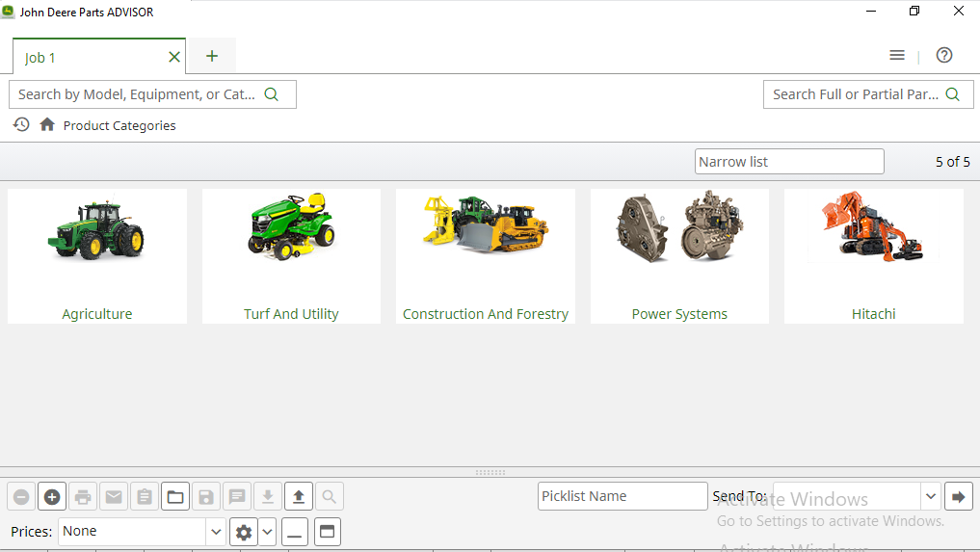Click the upload arrow icon in toolbar
Image resolution: width=980 pixels, height=552 pixels.
(x=299, y=497)
